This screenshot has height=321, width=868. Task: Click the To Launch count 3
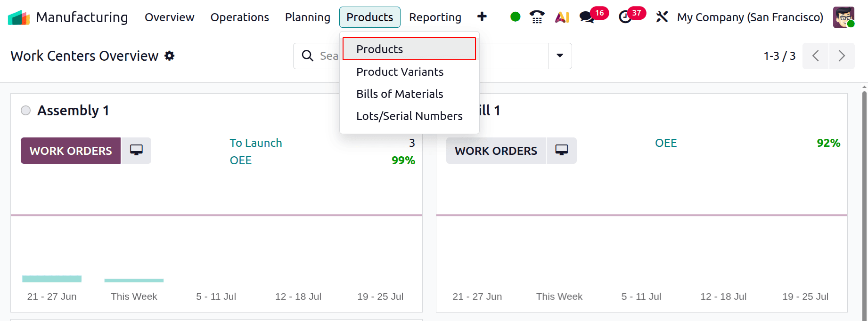click(x=412, y=143)
